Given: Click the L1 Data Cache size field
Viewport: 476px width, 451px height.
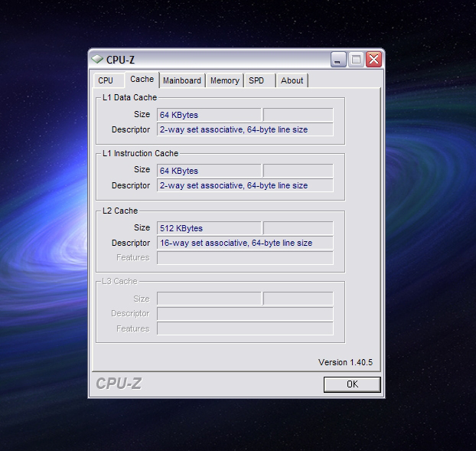Looking at the screenshot, I should pos(209,115).
